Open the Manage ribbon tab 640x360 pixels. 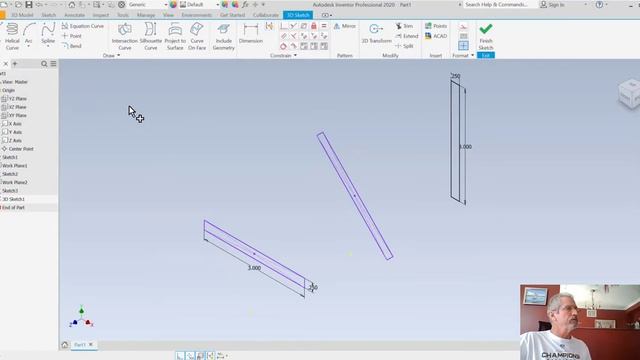[146, 15]
